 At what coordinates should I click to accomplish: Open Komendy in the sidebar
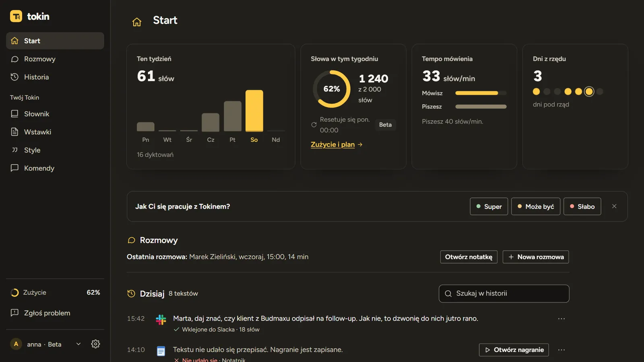[x=55, y=168]
